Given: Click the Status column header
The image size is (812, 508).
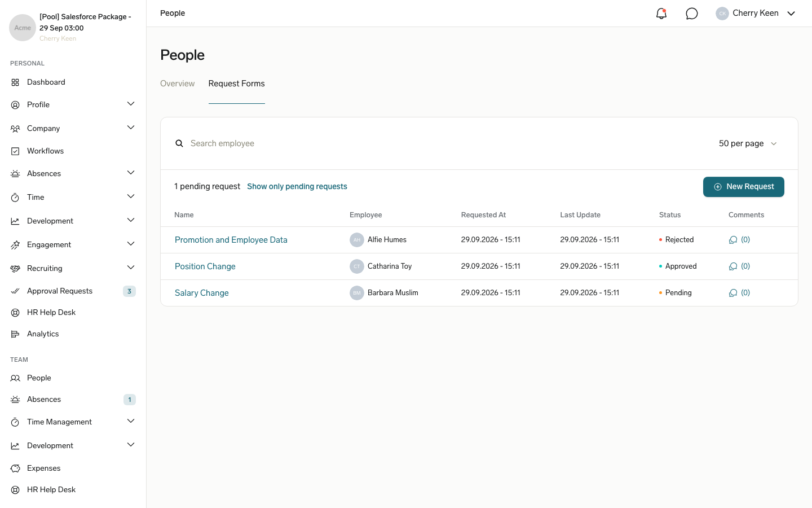Looking at the screenshot, I should [670, 215].
